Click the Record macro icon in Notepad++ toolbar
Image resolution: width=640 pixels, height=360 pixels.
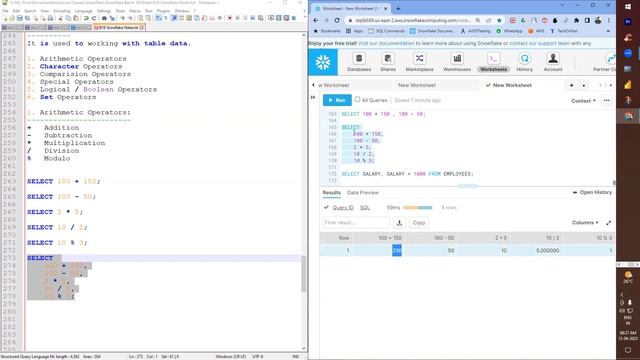click(x=230, y=18)
